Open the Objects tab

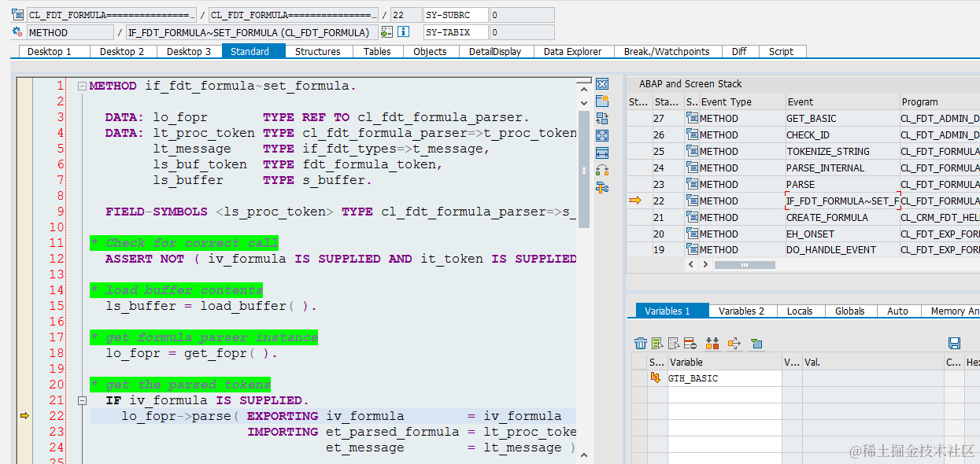430,51
